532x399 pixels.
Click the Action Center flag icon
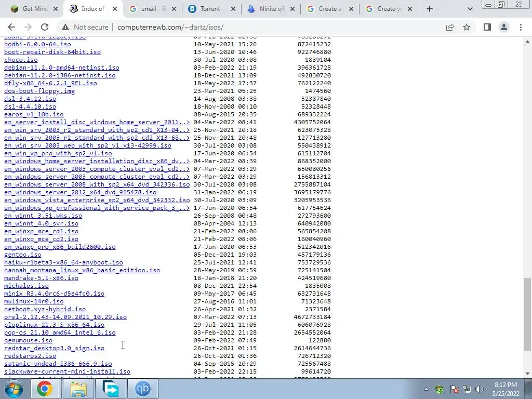[454, 389]
